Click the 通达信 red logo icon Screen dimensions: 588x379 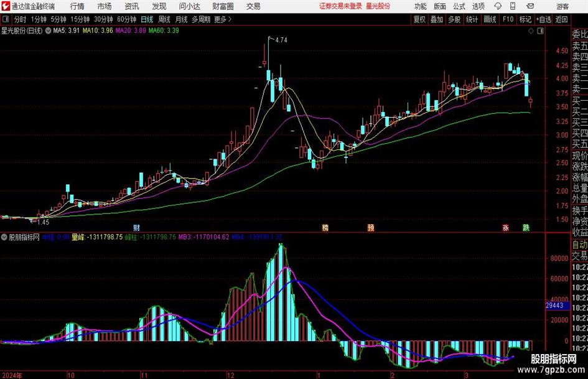click(x=6, y=6)
